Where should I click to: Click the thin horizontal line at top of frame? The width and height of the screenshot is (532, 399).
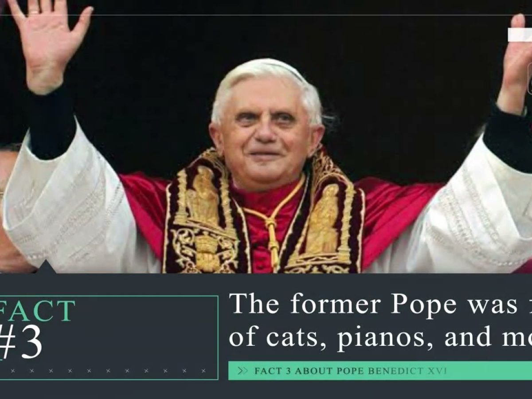[266, 16]
